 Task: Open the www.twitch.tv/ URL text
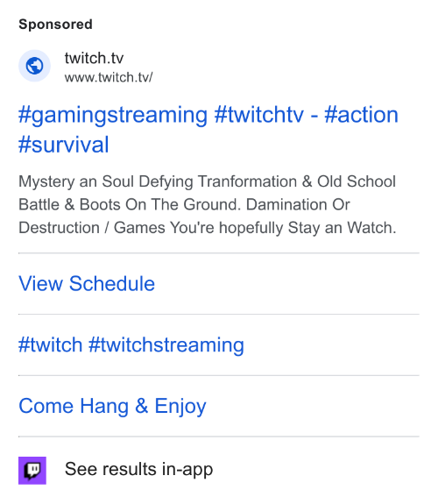(109, 77)
